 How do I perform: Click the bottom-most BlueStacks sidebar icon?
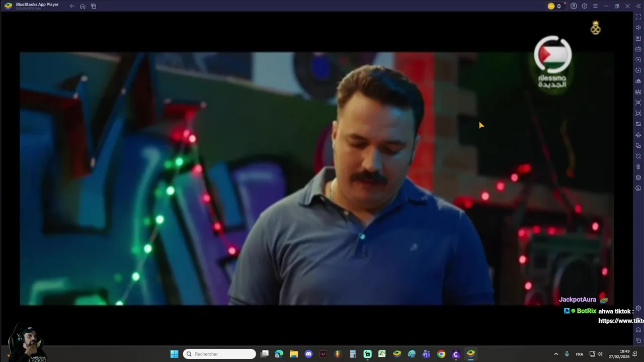(638, 340)
